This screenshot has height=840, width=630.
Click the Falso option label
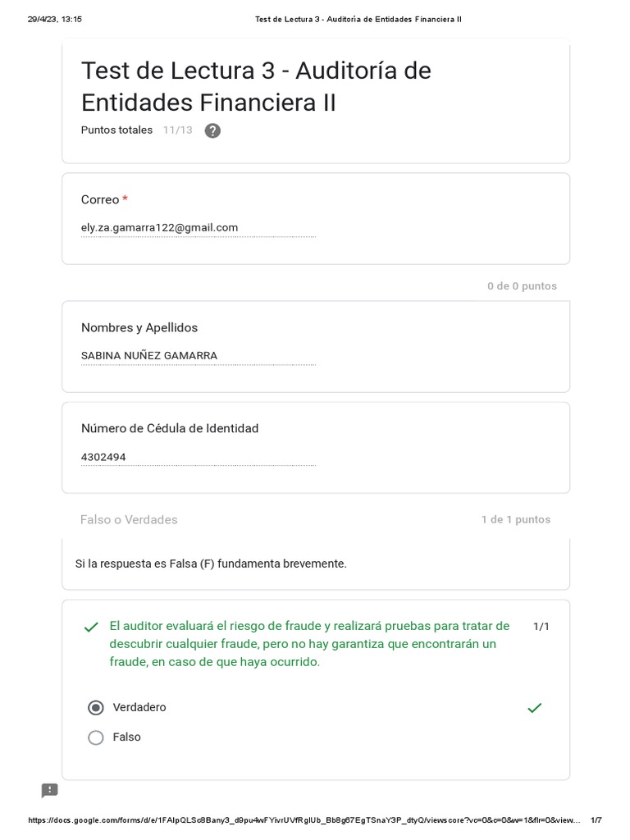127,737
